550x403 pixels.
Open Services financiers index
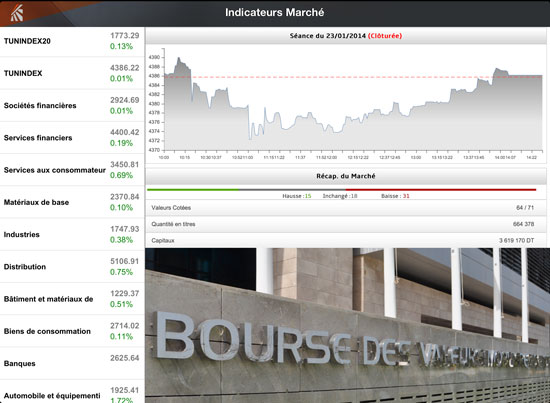pos(72,137)
